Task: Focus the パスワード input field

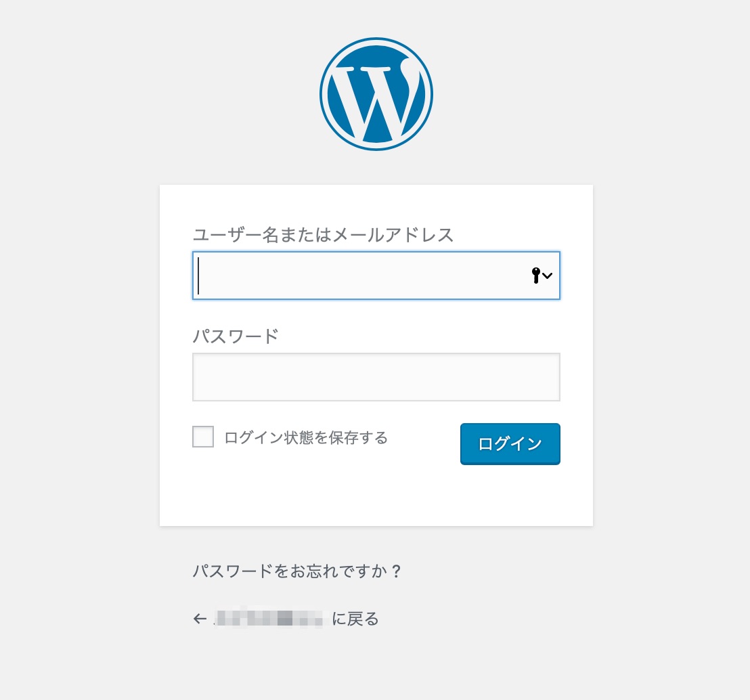Action: [x=376, y=377]
